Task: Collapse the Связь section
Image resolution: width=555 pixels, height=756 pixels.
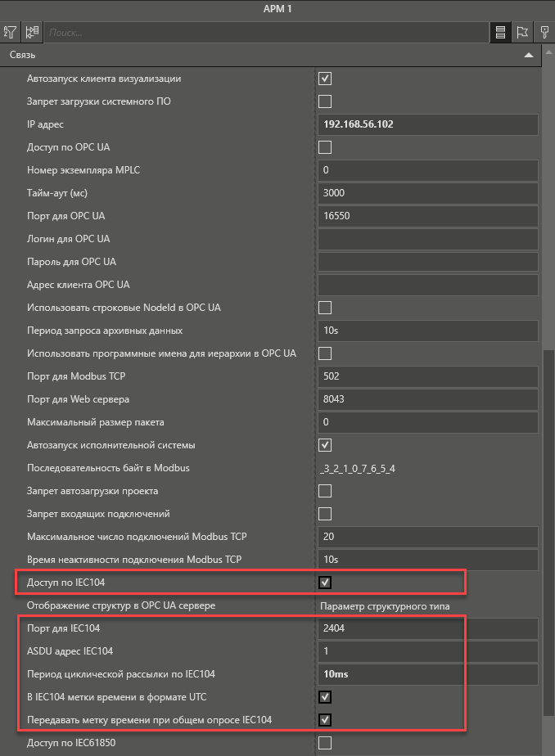Action: tap(529, 56)
